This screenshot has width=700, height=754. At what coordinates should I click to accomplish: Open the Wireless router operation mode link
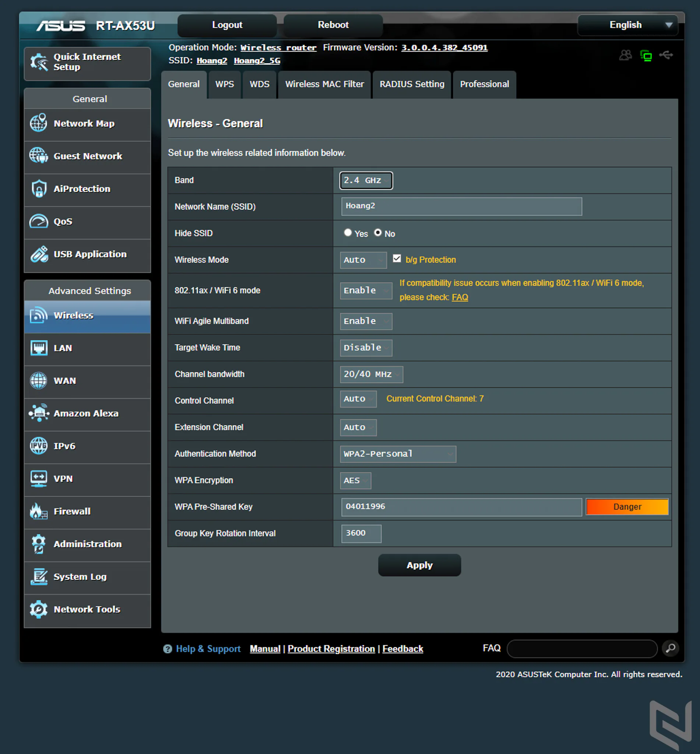tap(278, 48)
